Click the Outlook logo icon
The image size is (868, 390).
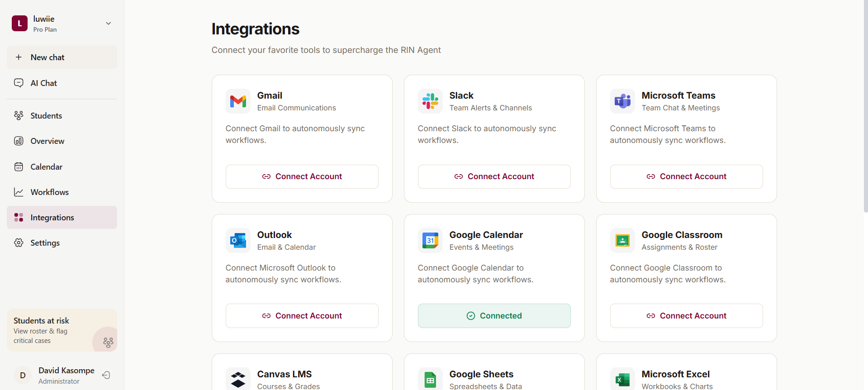238,241
